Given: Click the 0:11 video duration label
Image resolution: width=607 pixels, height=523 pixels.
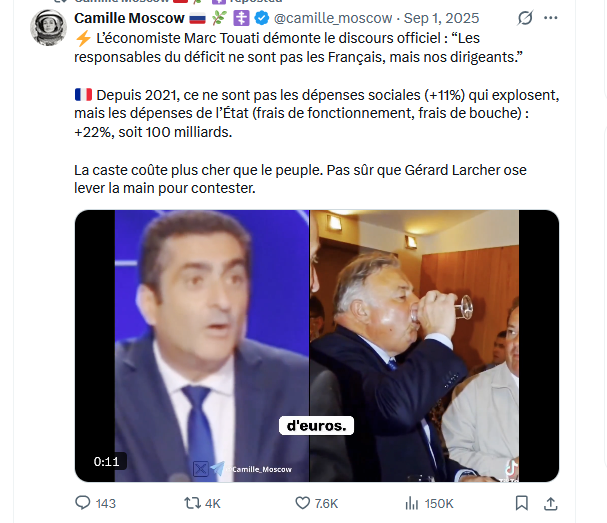Looking at the screenshot, I should point(106,461).
